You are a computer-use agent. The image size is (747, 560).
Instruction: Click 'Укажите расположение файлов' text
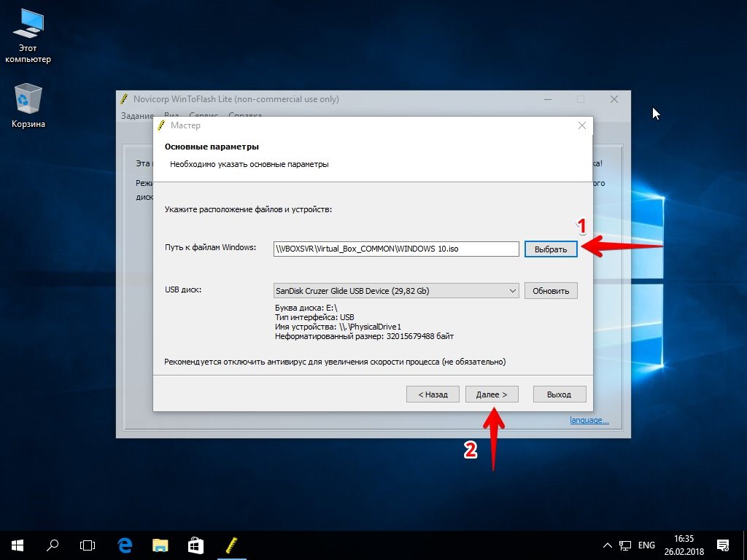[248, 209]
